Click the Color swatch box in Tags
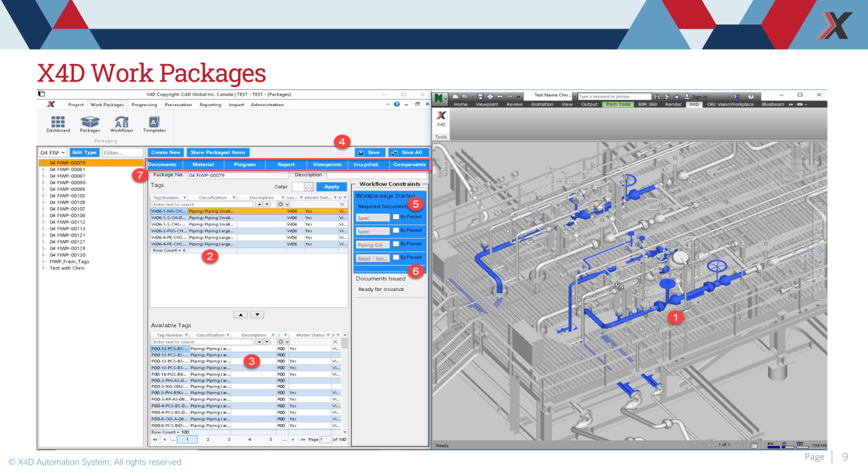The width and height of the screenshot is (868, 473). coord(297,187)
